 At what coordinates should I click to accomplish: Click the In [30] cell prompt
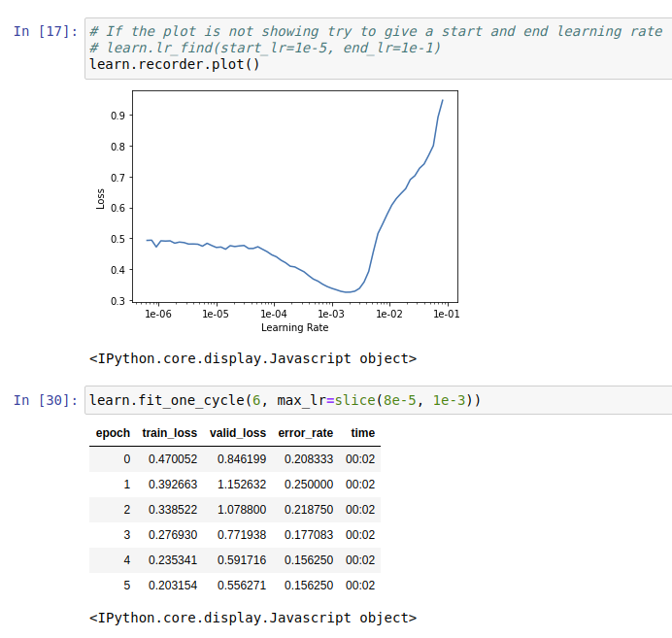pyautogui.click(x=45, y=400)
